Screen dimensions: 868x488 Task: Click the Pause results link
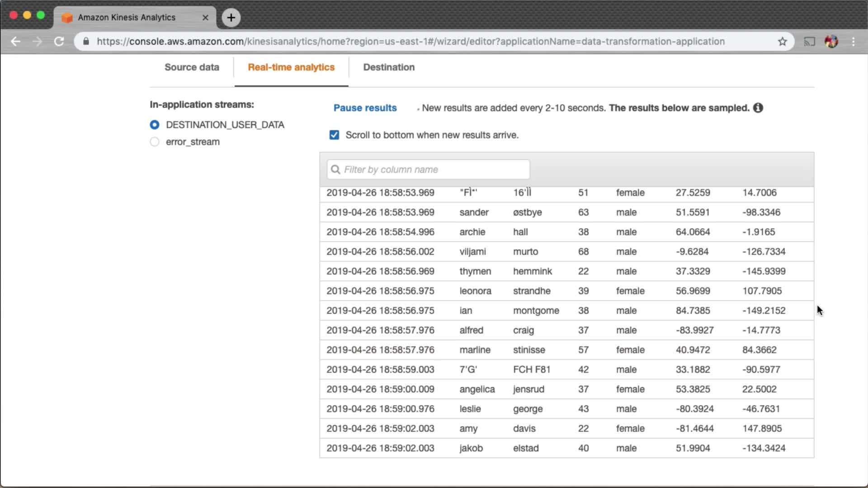[365, 108]
